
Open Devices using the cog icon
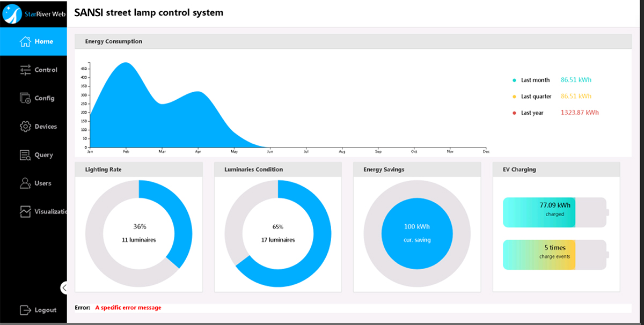point(25,127)
